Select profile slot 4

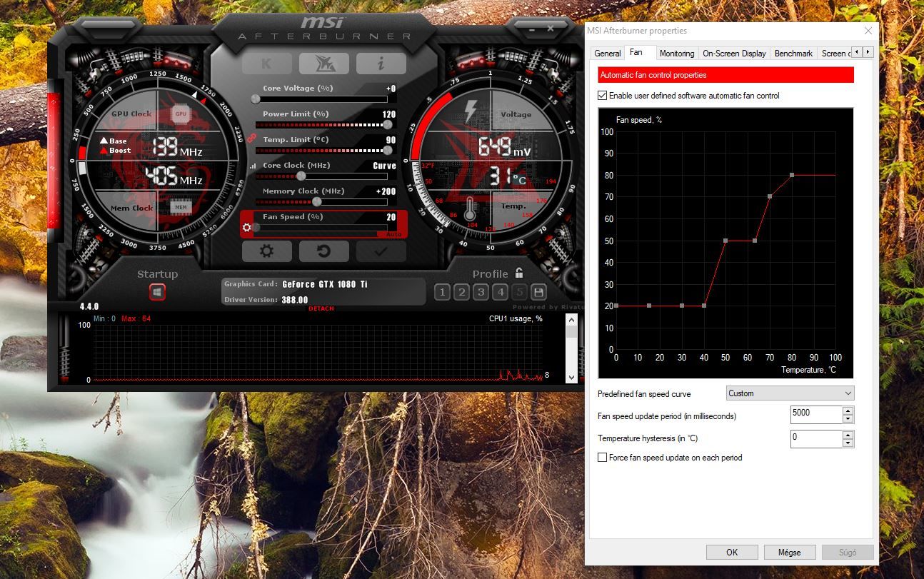pos(500,292)
